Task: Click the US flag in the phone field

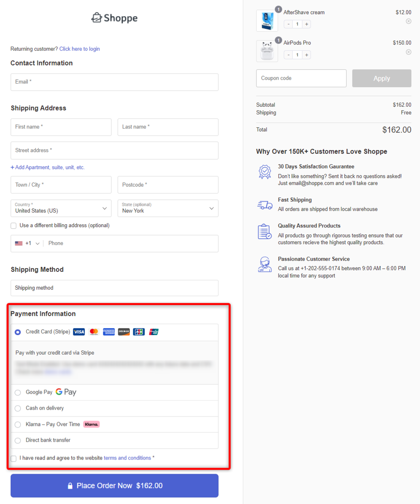Action: click(x=19, y=243)
